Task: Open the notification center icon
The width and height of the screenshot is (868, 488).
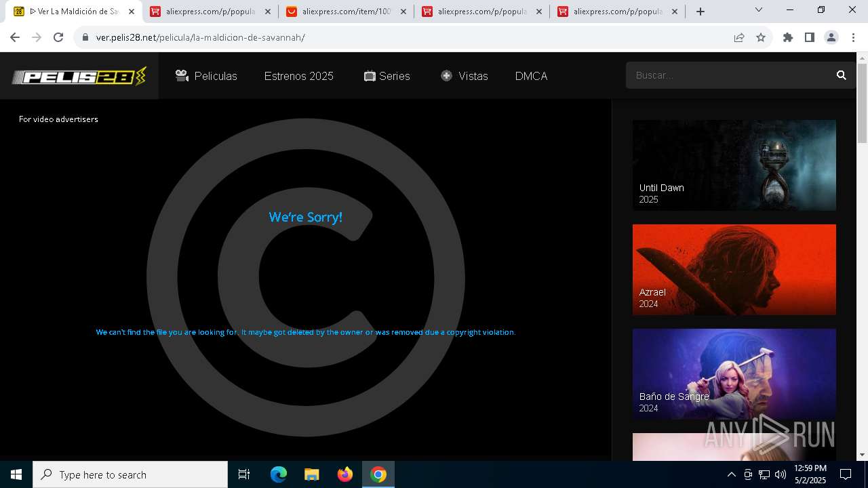Action: [846, 474]
